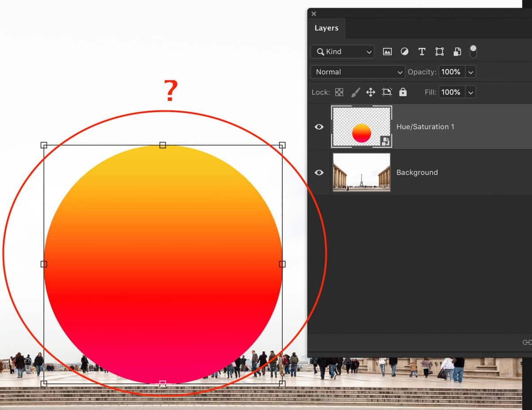Image resolution: width=532 pixels, height=410 pixels.
Task: Hide the Background layer
Action: click(x=319, y=172)
